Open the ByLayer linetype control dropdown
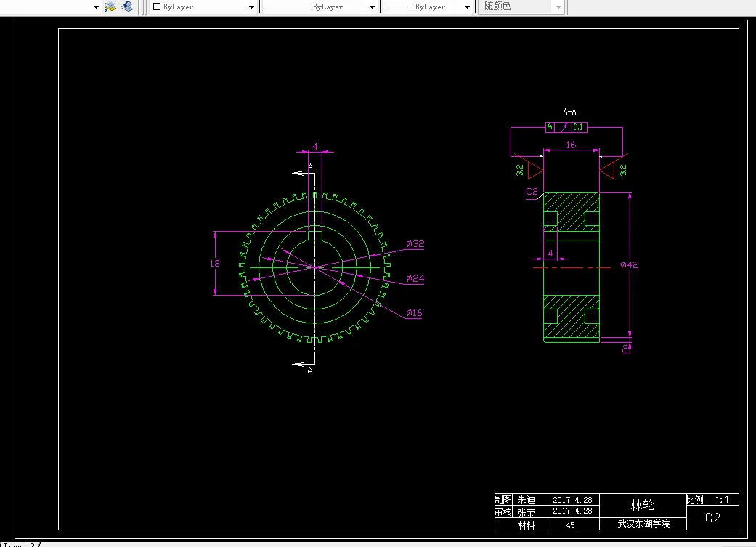The width and height of the screenshot is (756, 547). click(x=372, y=7)
